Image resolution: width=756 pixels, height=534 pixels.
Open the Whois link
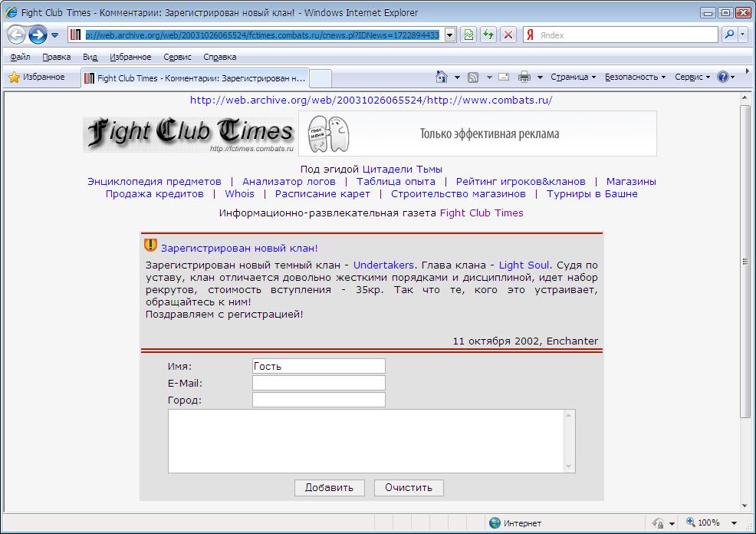240,194
